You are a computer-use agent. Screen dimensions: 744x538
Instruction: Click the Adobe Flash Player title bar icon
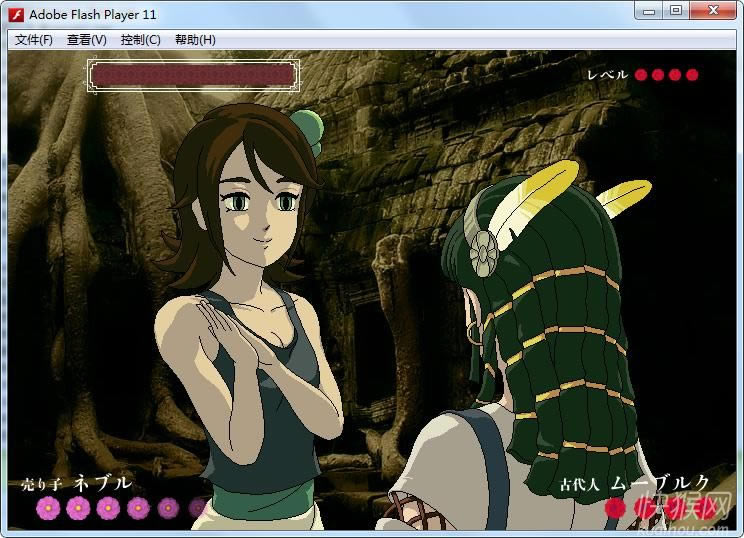tap(16, 14)
